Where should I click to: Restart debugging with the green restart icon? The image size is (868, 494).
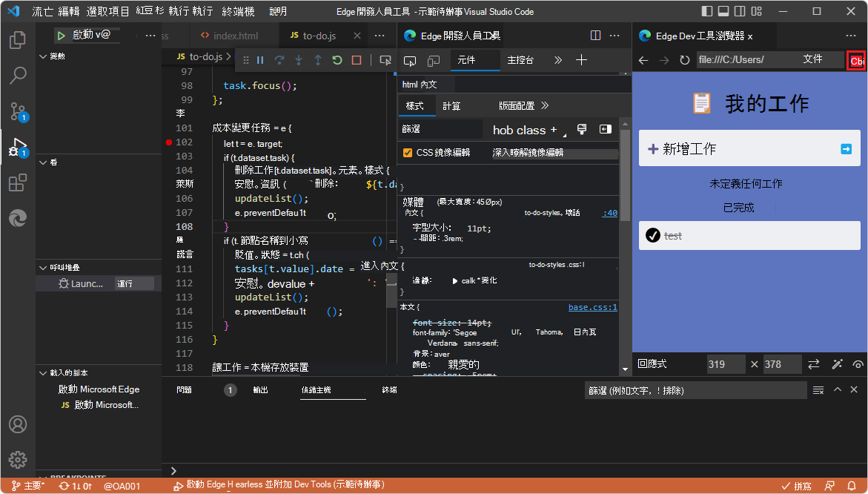[337, 60]
